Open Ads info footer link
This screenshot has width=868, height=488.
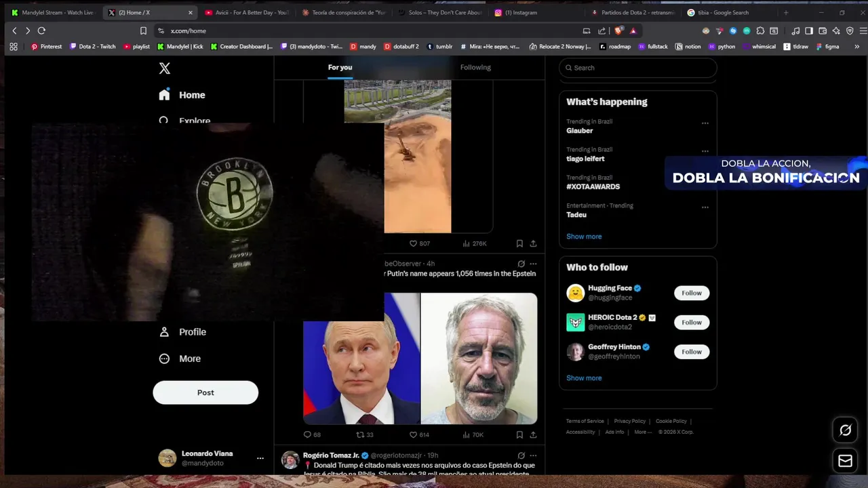pos(614,432)
